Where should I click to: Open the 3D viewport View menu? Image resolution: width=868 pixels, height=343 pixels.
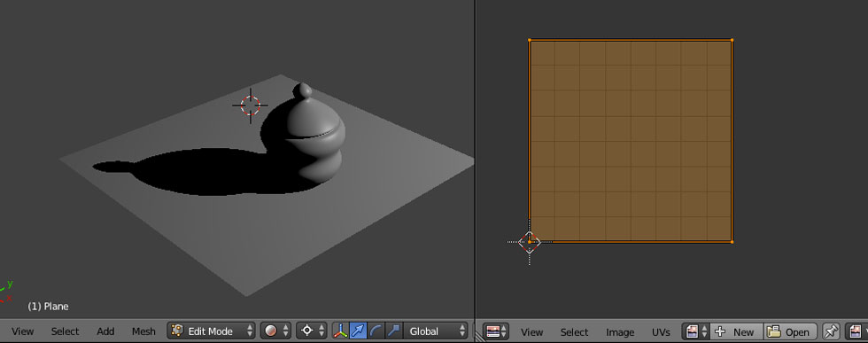pos(23,331)
